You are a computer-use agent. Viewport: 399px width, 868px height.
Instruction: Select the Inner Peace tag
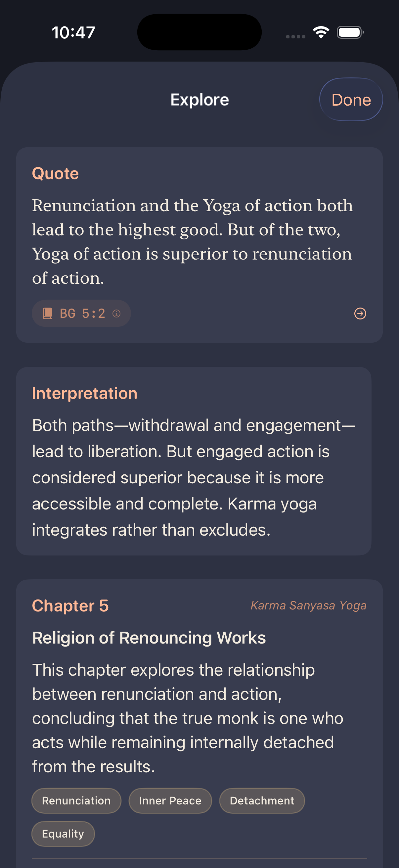[170, 800]
